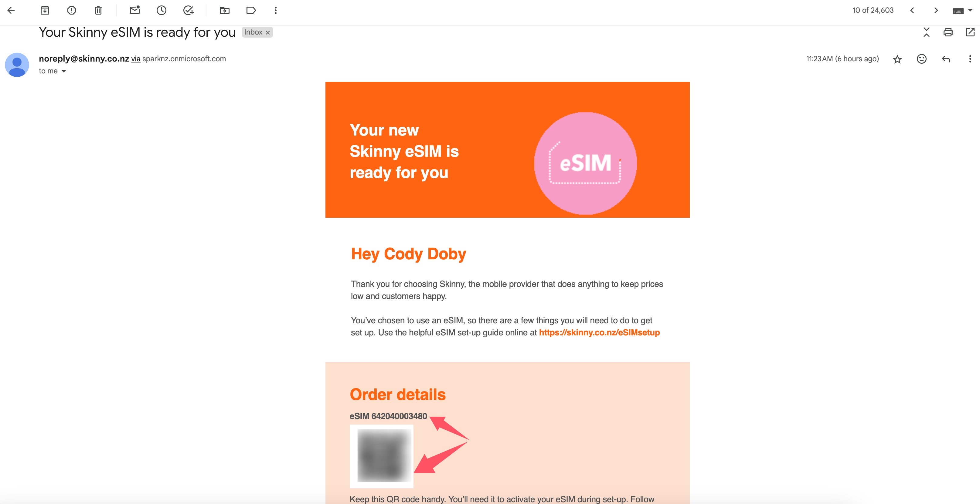The height and width of the screenshot is (504, 980).
Task: Open the input tools keyboard dropdown
Action: [962, 11]
